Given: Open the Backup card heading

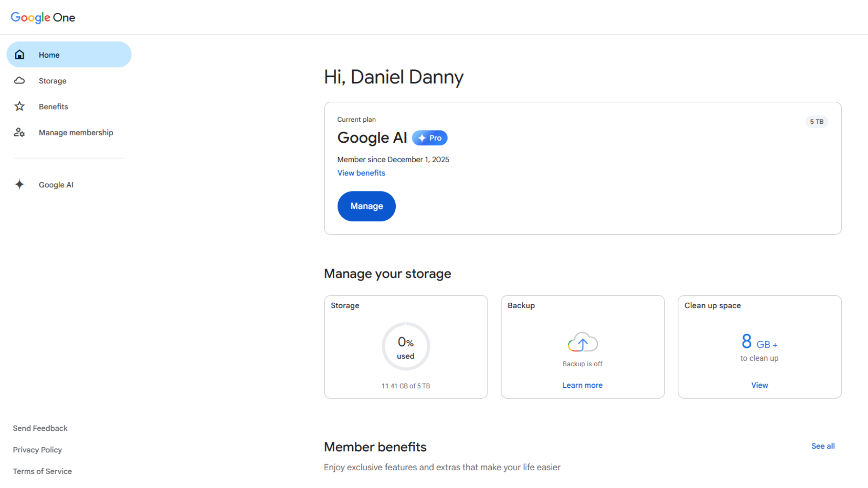Looking at the screenshot, I should (x=521, y=305).
